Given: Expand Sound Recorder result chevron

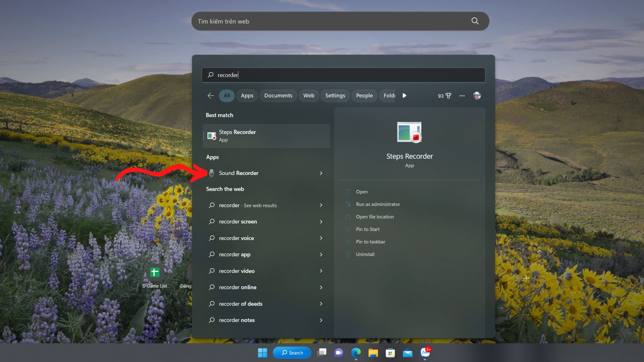Looking at the screenshot, I should 321,173.
